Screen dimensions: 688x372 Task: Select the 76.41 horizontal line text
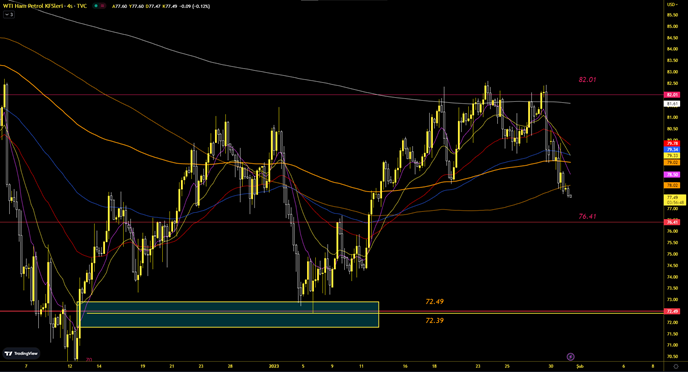pyautogui.click(x=587, y=216)
